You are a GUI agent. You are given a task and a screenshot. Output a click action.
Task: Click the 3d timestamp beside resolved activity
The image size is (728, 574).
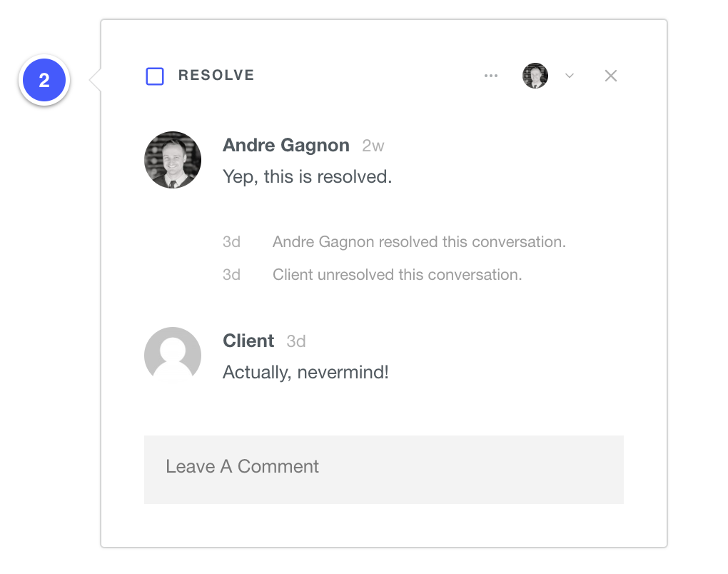click(x=231, y=242)
